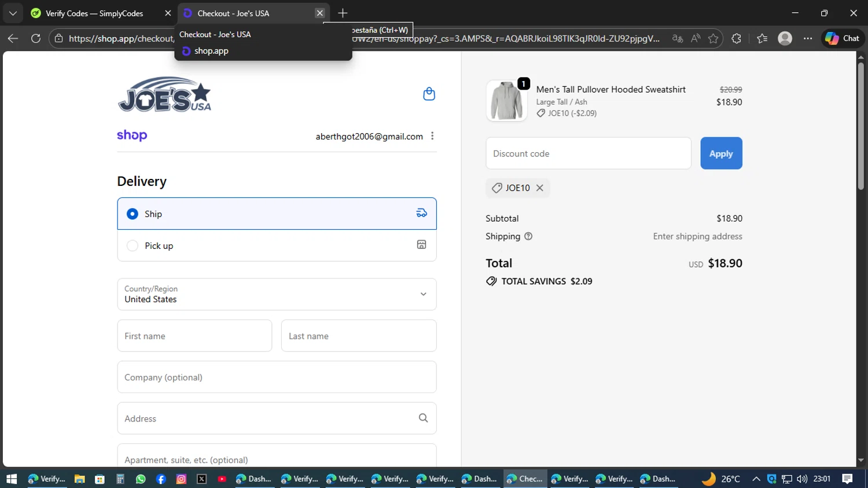Screen dimensions: 868x488
Task: Select the Pick up delivery radio button
Action: pyautogui.click(x=133, y=245)
